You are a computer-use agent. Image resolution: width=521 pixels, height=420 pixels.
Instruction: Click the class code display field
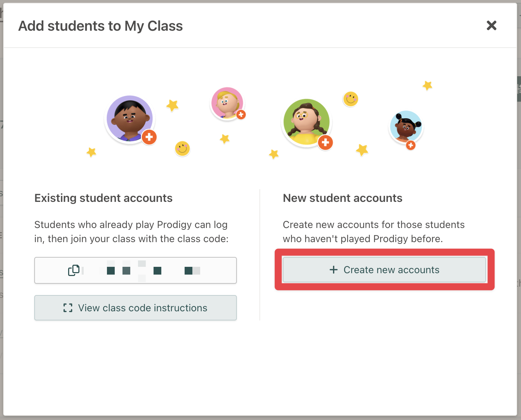coord(136,270)
